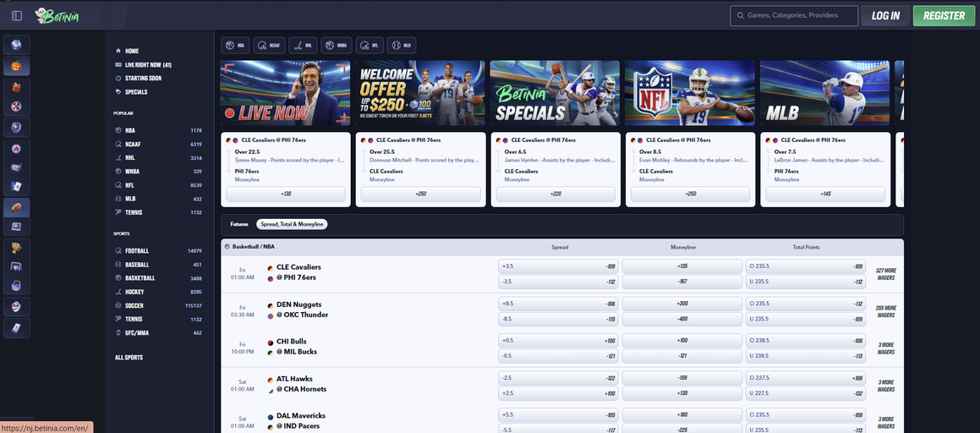The height and width of the screenshot is (433, 980).
Task: Open Soccer under Sports list
Action: [159, 305]
